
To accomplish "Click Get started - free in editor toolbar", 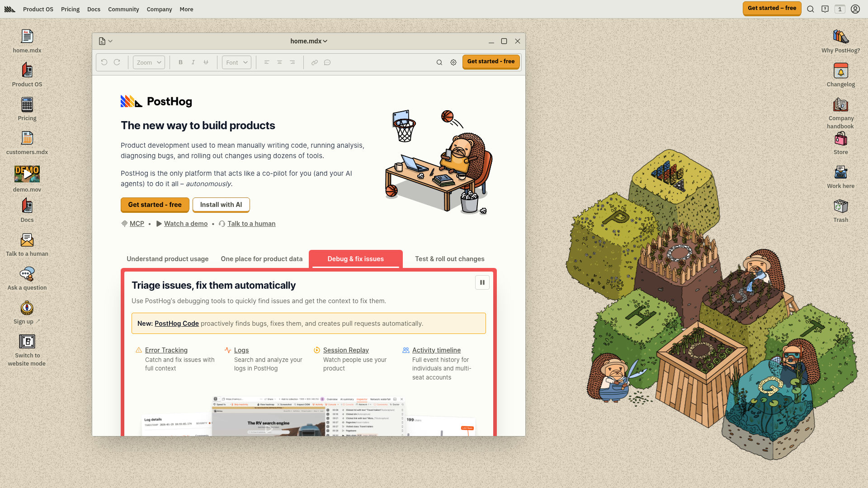I will (x=491, y=61).
